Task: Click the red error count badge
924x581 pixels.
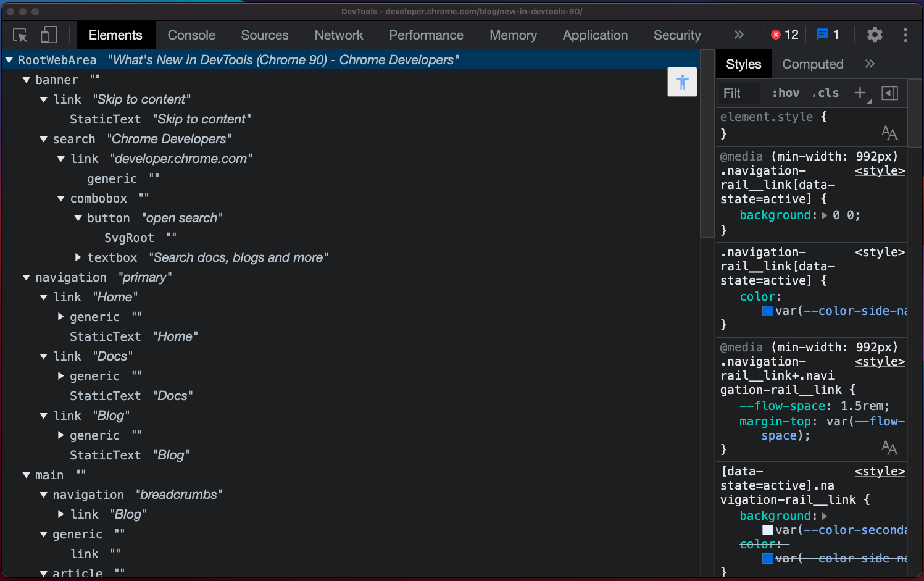Action: pos(785,35)
